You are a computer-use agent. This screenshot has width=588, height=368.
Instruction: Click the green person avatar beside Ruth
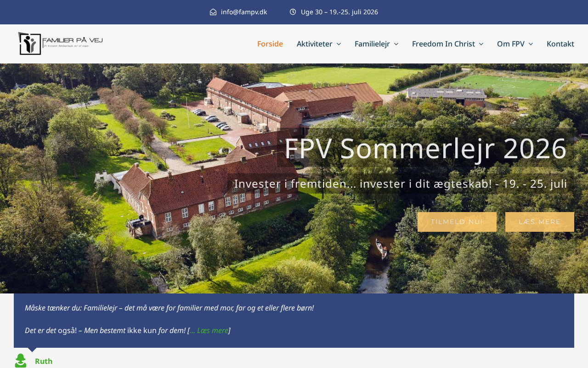(21, 361)
